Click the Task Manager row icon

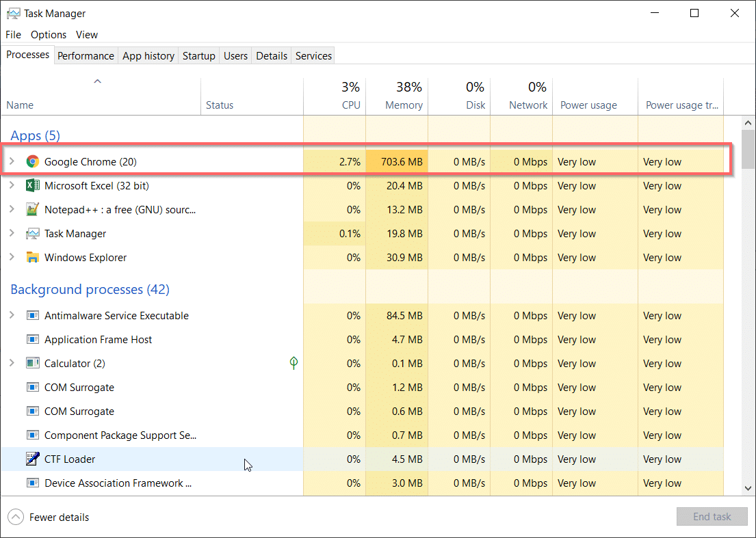click(x=33, y=234)
